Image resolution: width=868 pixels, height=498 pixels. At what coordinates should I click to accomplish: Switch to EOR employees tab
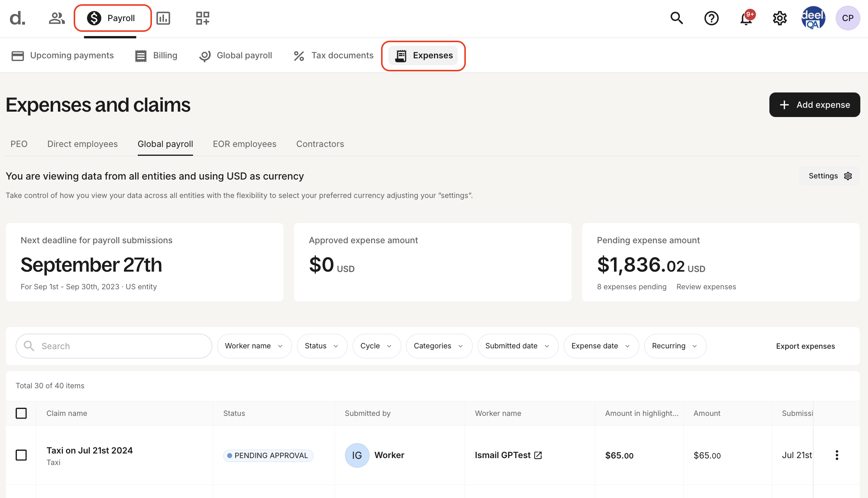tap(245, 144)
